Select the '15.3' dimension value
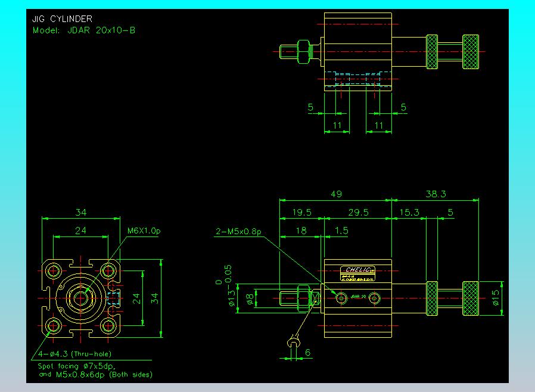This screenshot has width=535, height=392. coord(409,213)
